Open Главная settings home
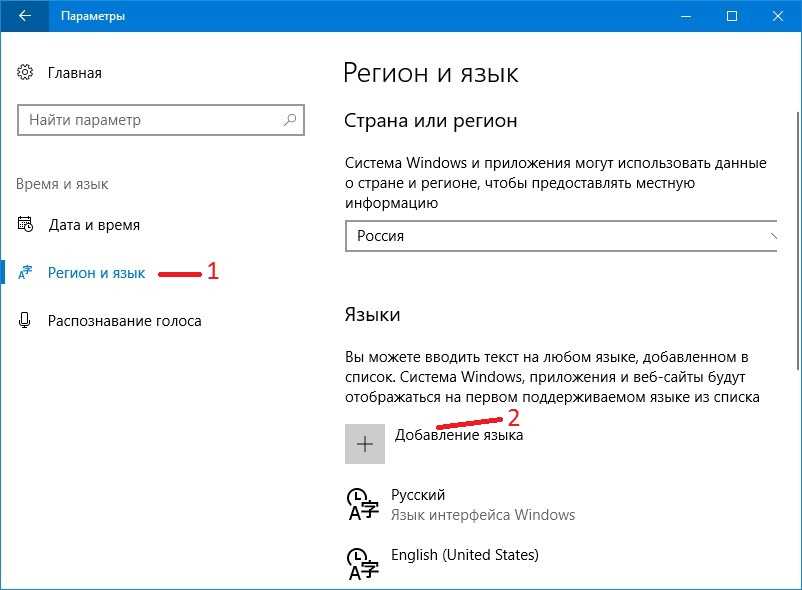Viewport: 802px width, 590px height. (x=75, y=73)
